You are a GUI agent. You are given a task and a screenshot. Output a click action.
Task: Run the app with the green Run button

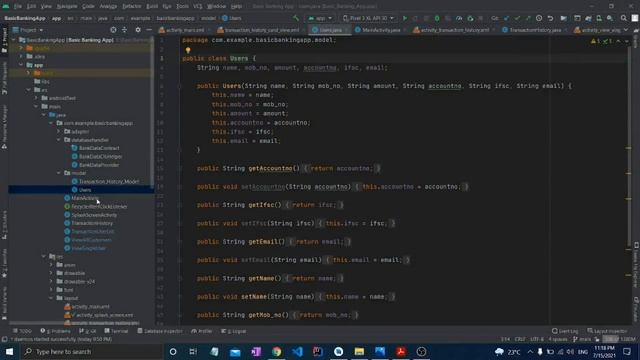(x=405, y=18)
